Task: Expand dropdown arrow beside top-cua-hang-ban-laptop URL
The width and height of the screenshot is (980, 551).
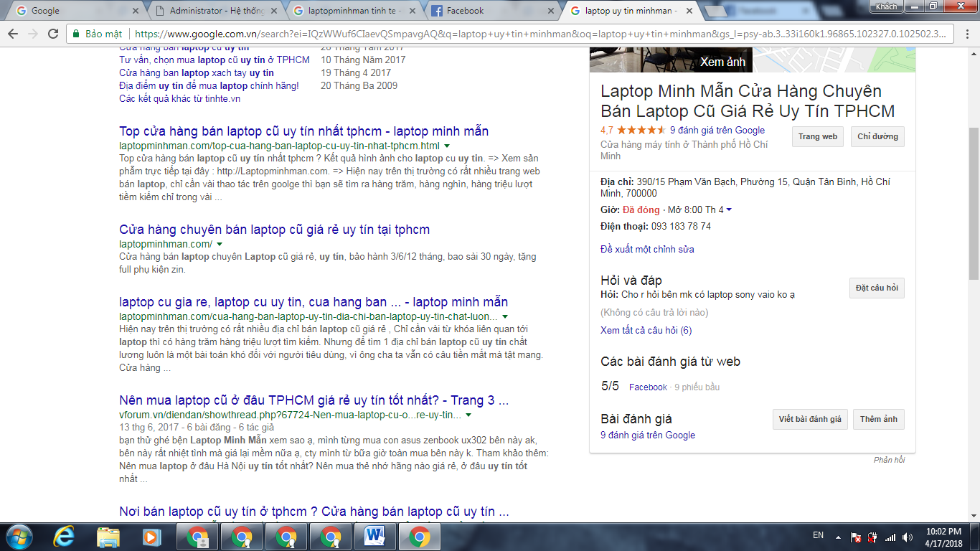Action: click(x=447, y=146)
